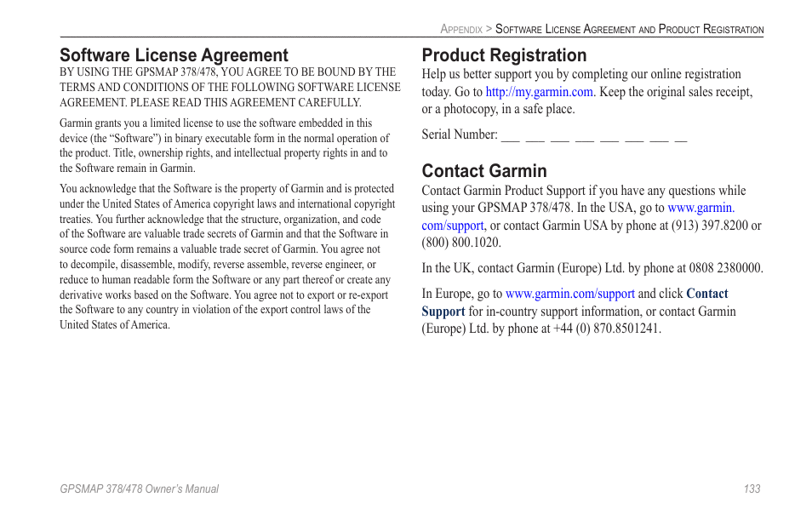Click UK phone number 0808 2380000
Image resolution: width=812 pixels, height=526 pixels.
(725, 268)
